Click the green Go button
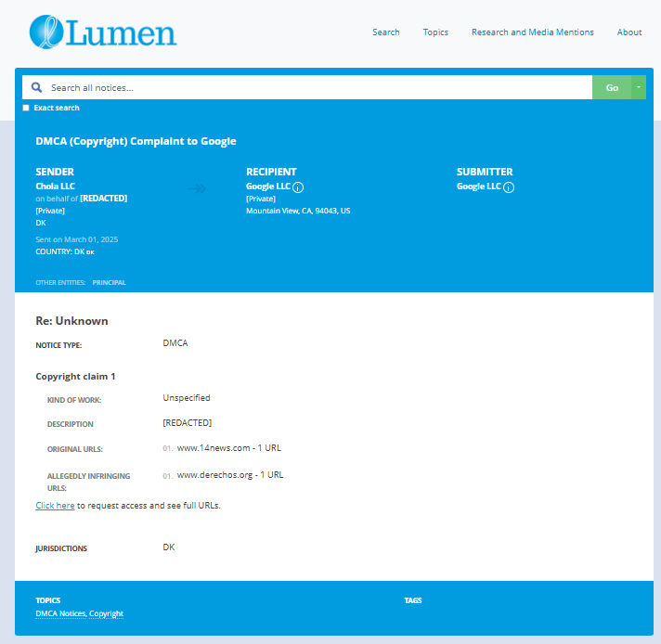Screen dimensions: 661x644 click(x=612, y=87)
